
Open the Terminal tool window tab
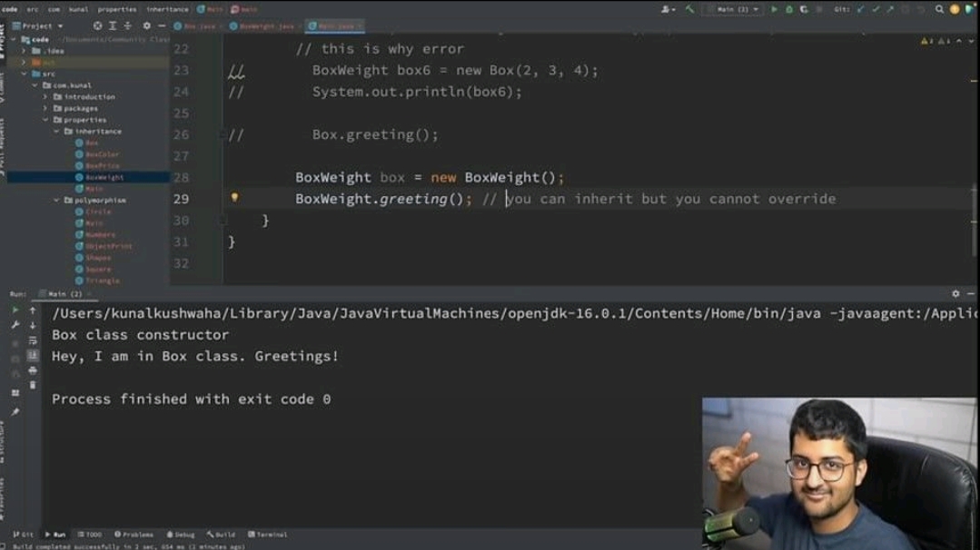pyautogui.click(x=267, y=535)
